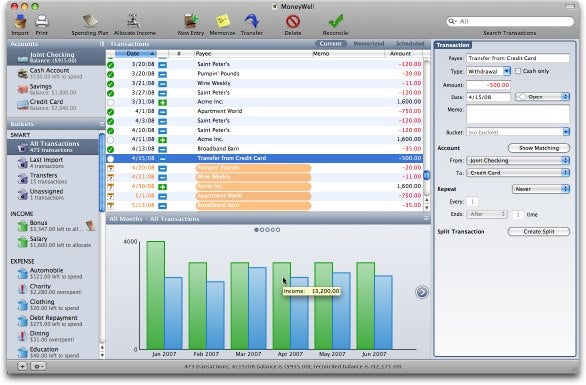Enable the Cash only checkbox
Viewport: 586px width, 385px height.
(x=518, y=71)
